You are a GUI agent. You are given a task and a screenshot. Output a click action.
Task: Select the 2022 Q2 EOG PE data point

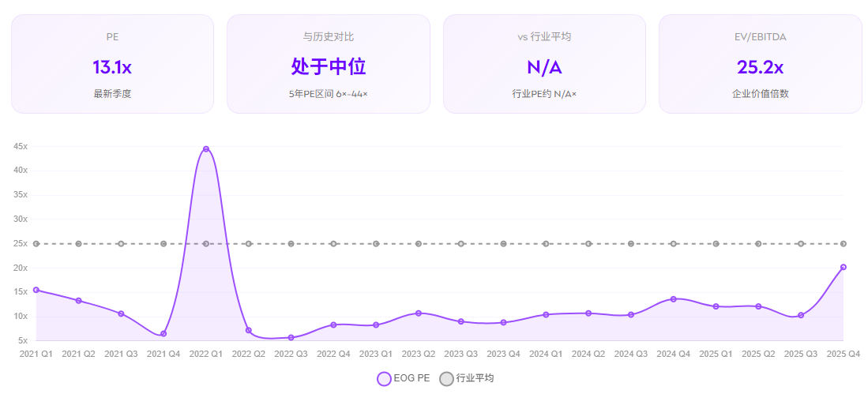(249, 330)
